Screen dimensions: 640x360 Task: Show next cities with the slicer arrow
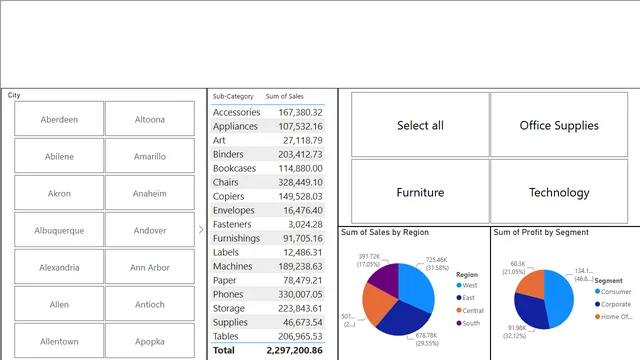point(201,230)
